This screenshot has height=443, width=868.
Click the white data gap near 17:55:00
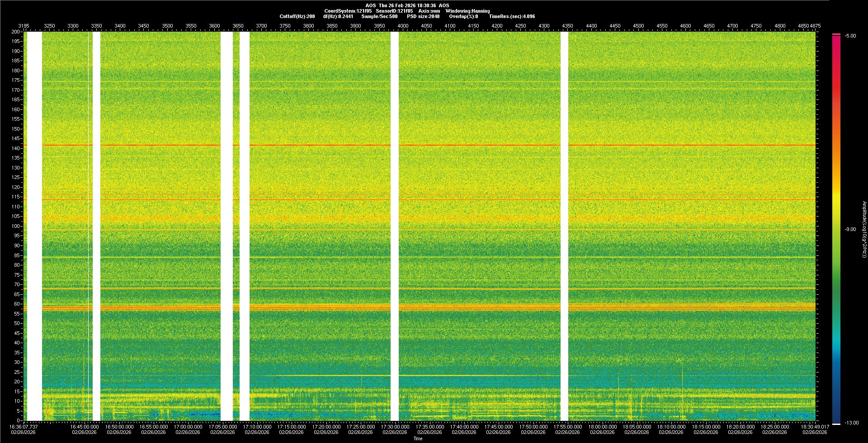[x=564, y=226]
